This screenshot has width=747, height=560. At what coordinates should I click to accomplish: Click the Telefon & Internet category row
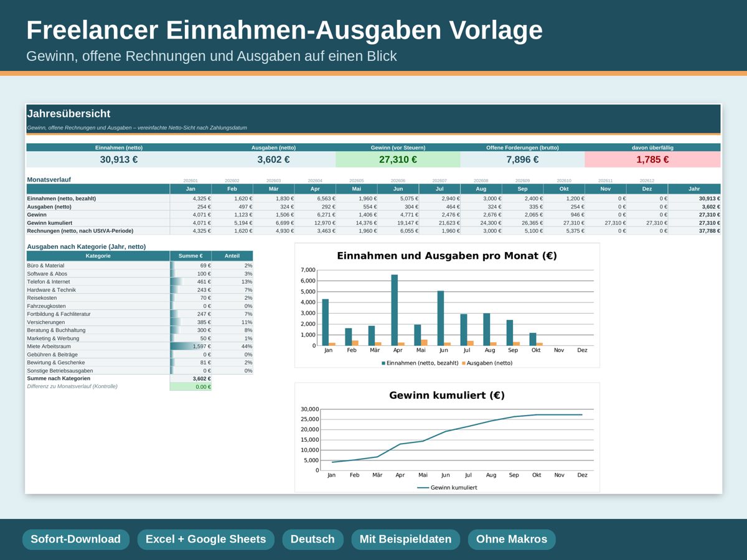pos(139,282)
